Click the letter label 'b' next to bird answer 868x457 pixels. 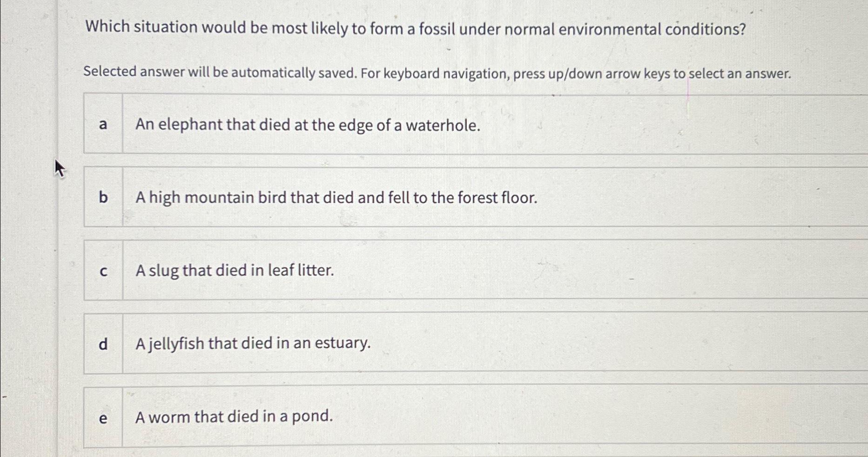pos(103,197)
